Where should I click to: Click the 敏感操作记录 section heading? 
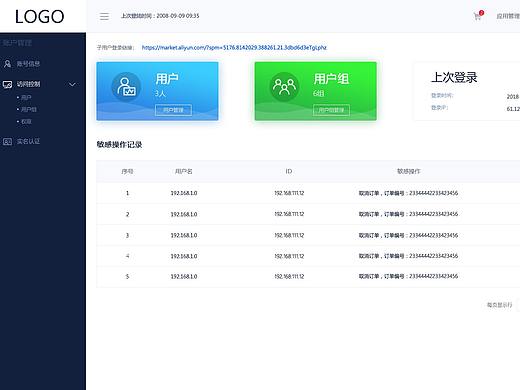coord(119,145)
